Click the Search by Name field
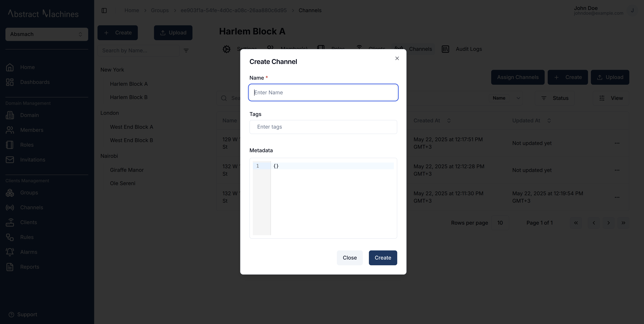Image resolution: width=644 pixels, height=324 pixels. pyautogui.click(x=138, y=50)
